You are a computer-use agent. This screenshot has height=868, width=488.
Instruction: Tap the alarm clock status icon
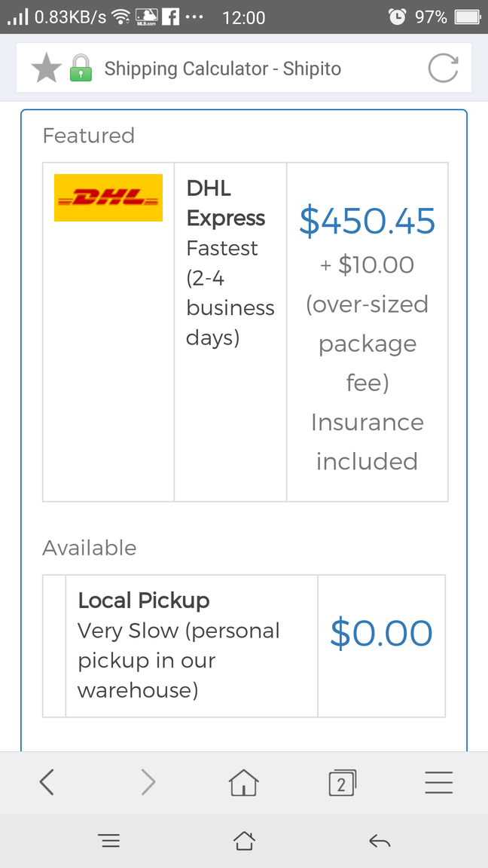coord(398,17)
